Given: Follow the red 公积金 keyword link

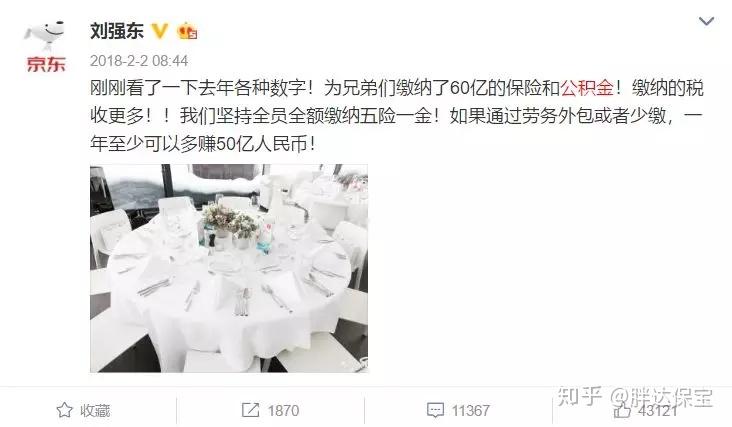Looking at the screenshot, I should click(587, 88).
